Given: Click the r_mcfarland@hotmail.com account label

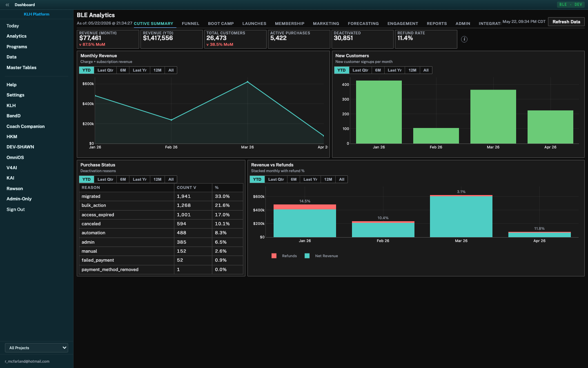Looking at the screenshot, I should pos(27,361).
